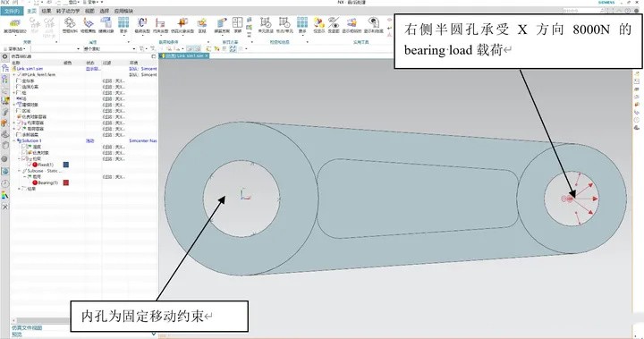Select the Link_sim1.sim root tree item
Image resolution: width=644 pixels, height=339 pixels.
coord(29,69)
